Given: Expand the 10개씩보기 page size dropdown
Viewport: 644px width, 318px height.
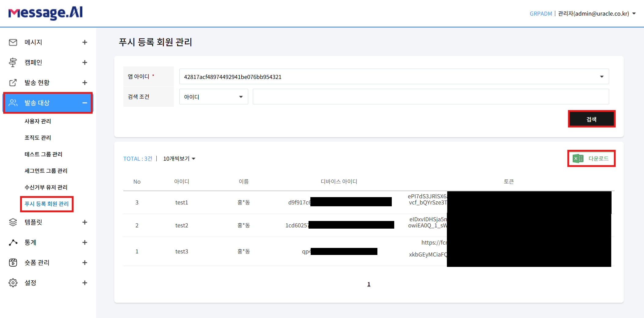Looking at the screenshot, I should click(x=179, y=159).
